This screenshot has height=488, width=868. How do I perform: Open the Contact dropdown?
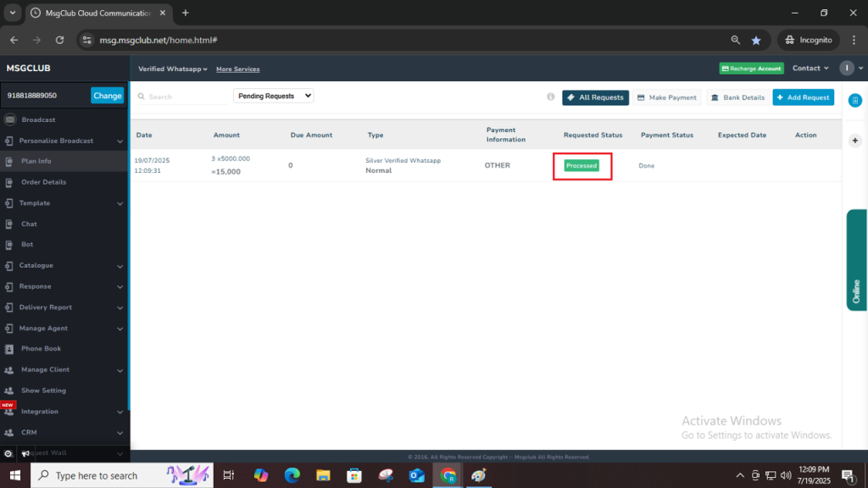coord(810,68)
